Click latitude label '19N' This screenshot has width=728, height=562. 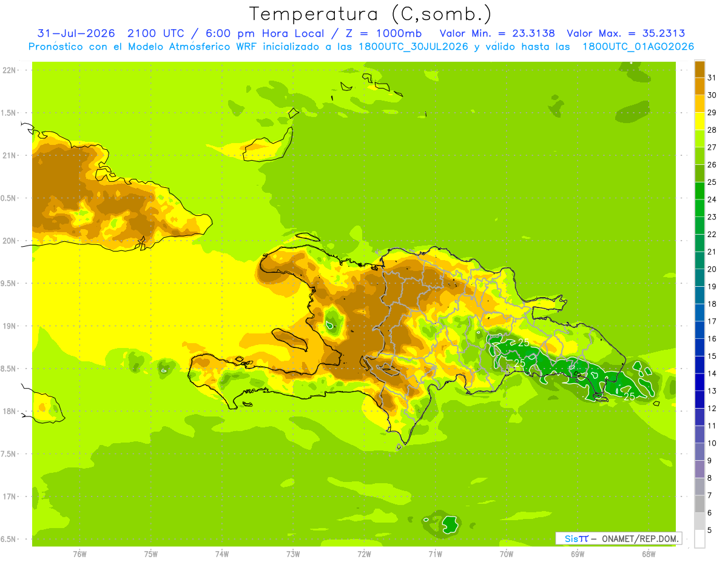pyautogui.click(x=9, y=326)
